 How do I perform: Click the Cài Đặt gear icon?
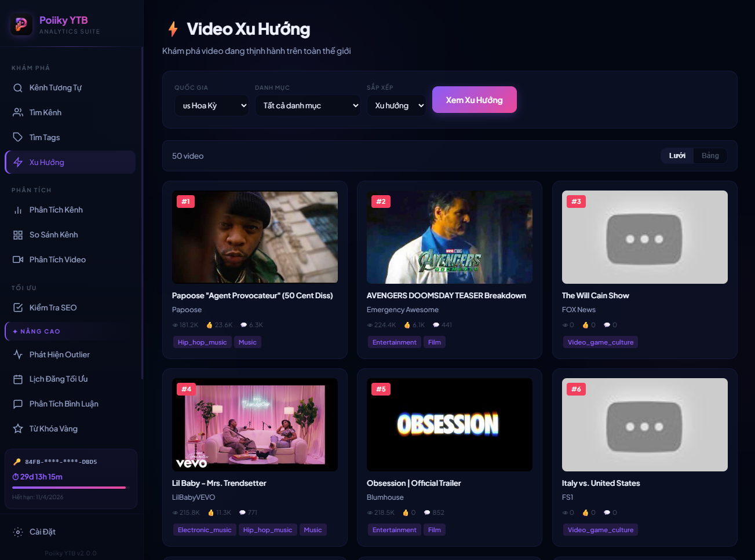[18, 532]
